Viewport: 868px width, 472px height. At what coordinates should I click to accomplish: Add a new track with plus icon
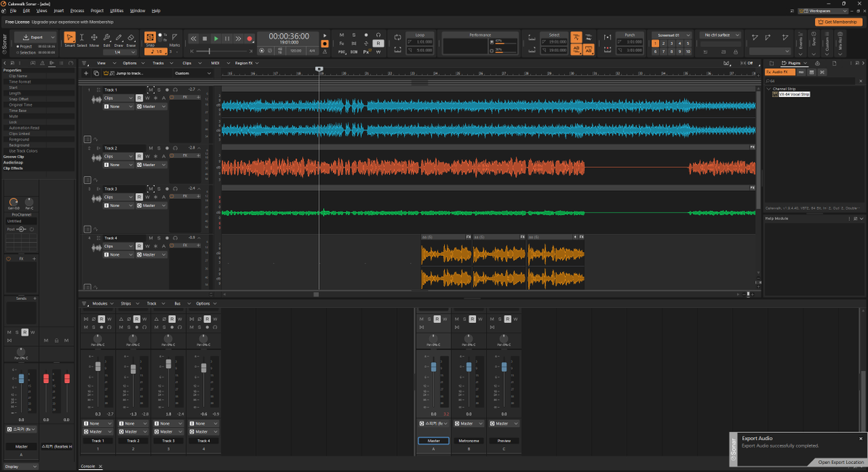pyautogui.click(x=87, y=73)
